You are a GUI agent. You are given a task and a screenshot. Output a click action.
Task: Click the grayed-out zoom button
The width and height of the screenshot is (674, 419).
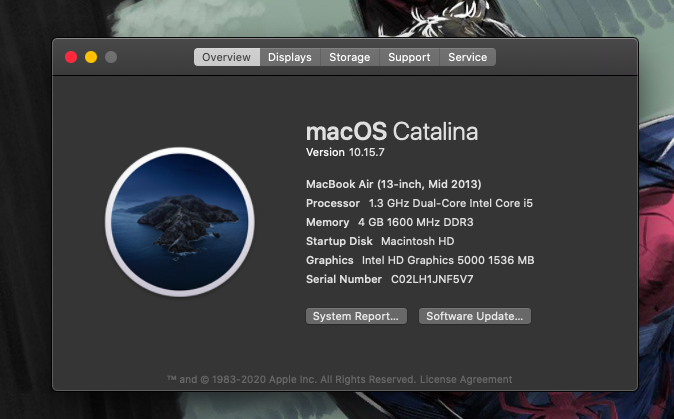(111, 57)
